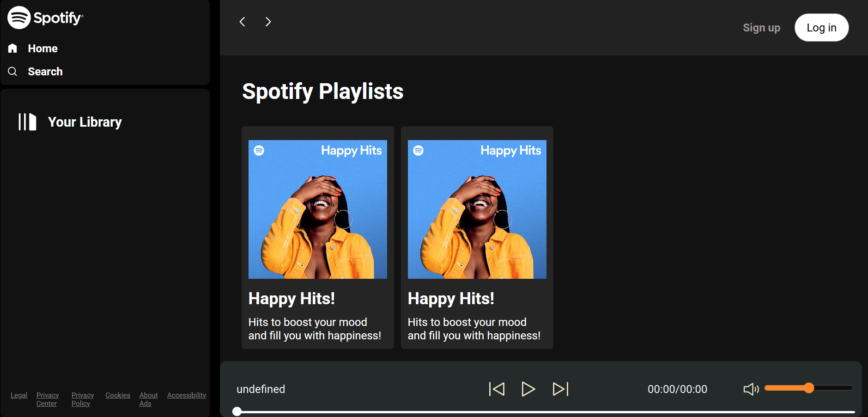Go forward using the right chevron arrow
Screen dimensions: 868x417
(x=268, y=22)
